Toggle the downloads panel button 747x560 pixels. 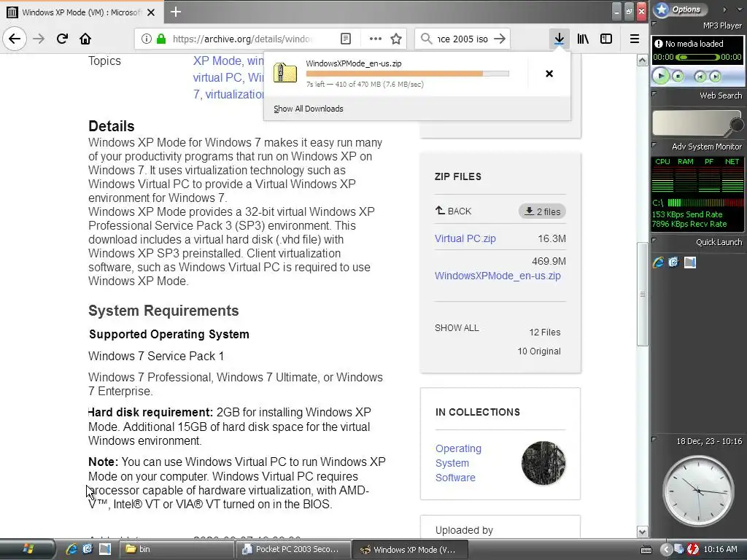coord(560,39)
